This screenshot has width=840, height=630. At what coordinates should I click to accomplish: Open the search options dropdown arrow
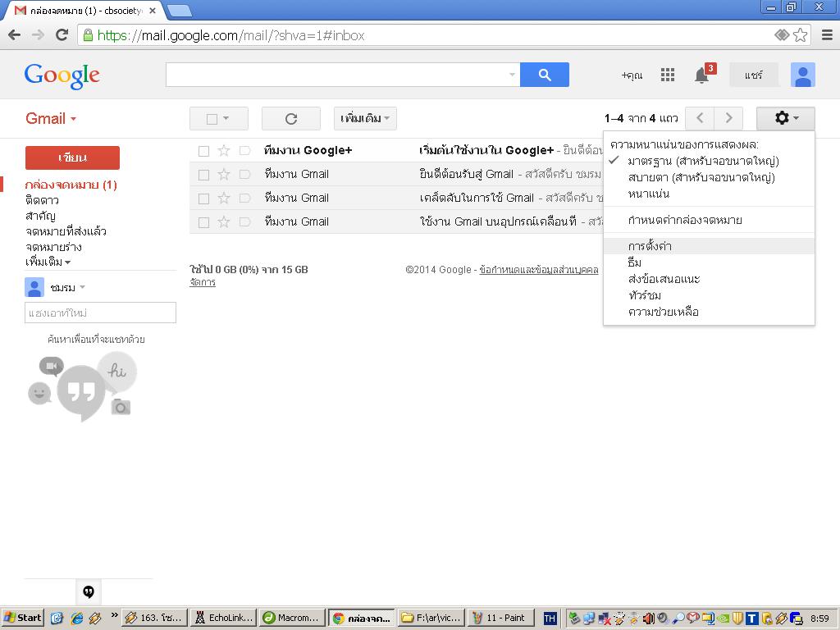[512, 75]
